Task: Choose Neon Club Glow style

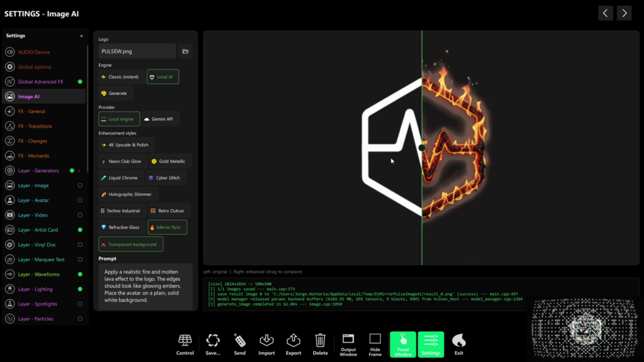Action: pyautogui.click(x=122, y=162)
